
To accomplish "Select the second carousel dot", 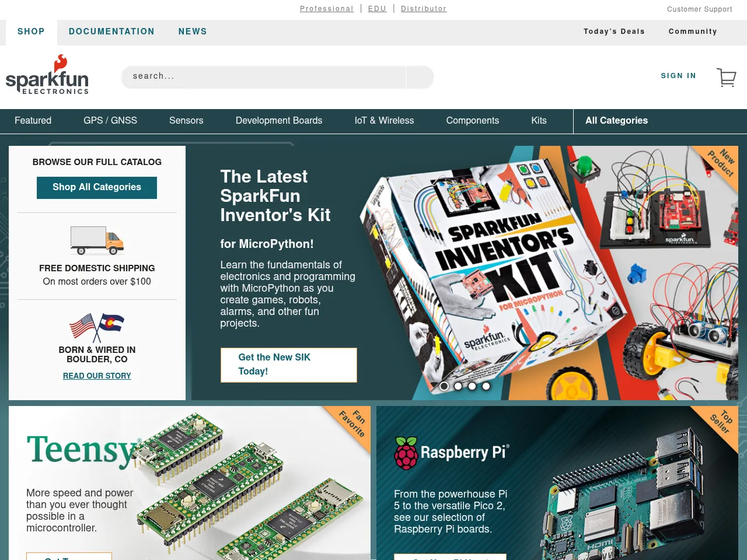I will (458, 386).
